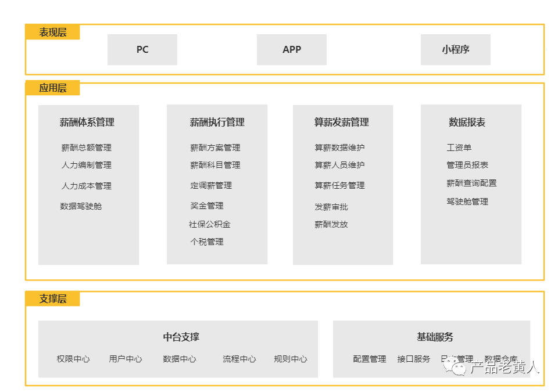Click 个税管理 under 薪酬执行管理
This screenshot has height=392, width=558.
[207, 242]
